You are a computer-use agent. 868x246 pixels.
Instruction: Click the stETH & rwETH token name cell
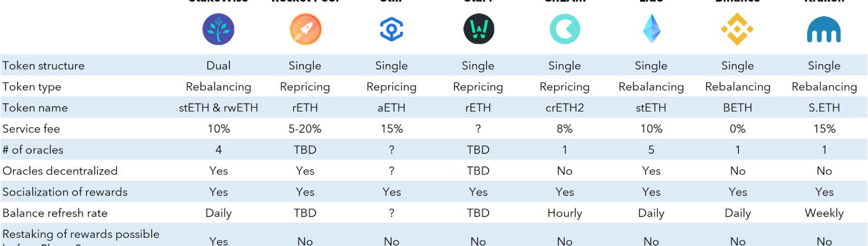(x=218, y=108)
